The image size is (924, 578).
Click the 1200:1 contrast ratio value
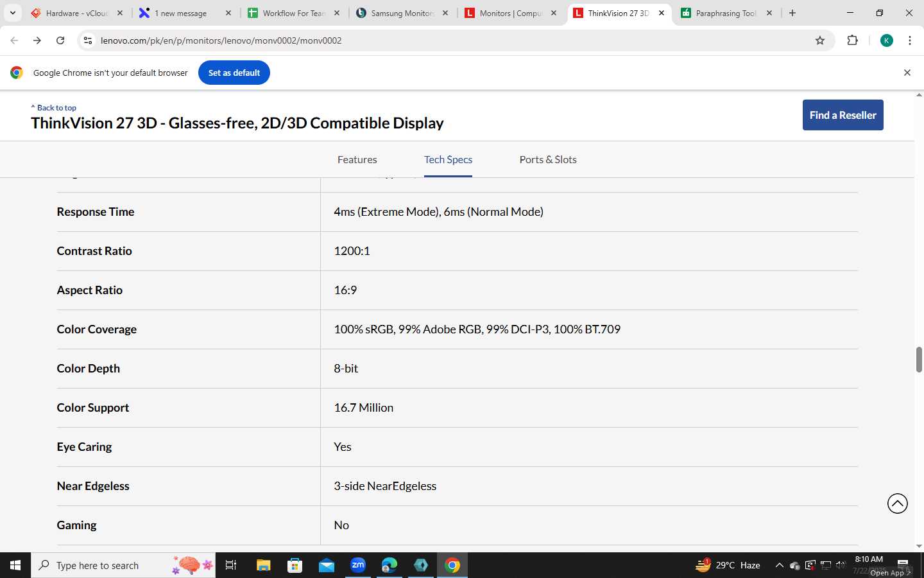352,251
